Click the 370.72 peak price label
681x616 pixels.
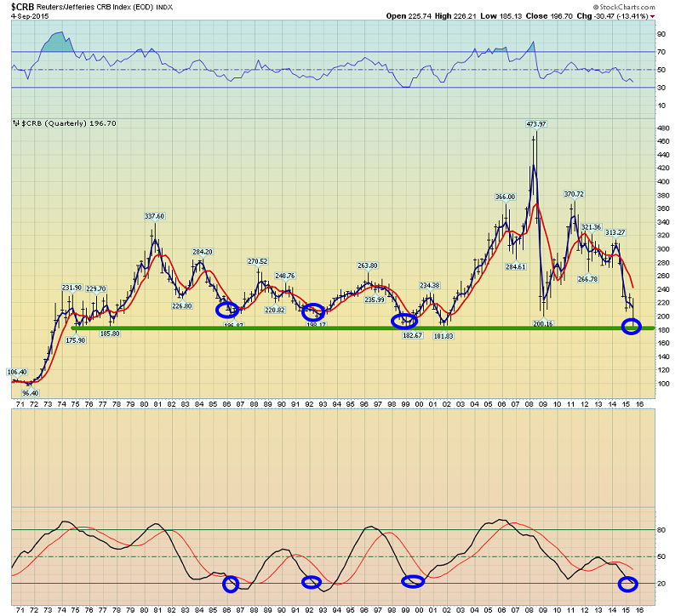(574, 194)
